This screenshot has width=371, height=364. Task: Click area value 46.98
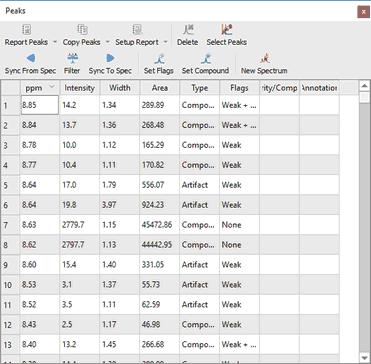[x=151, y=324]
